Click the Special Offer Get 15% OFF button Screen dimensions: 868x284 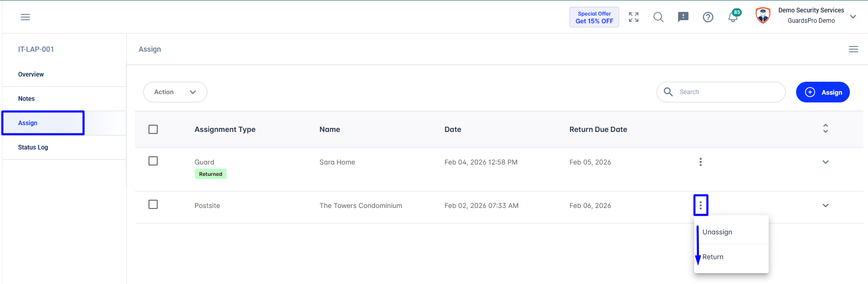tap(594, 17)
